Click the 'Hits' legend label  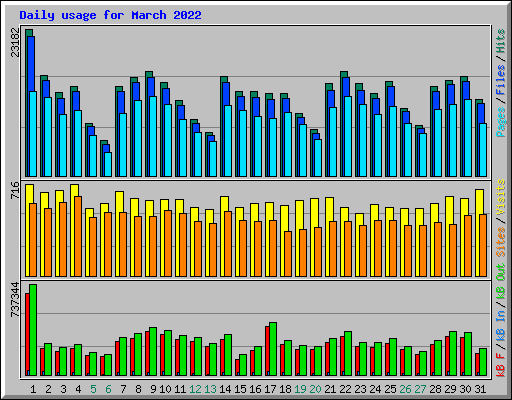click(x=501, y=41)
